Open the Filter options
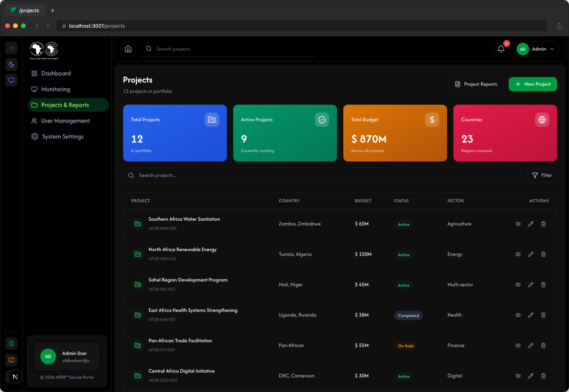This screenshot has width=569, height=392. click(542, 175)
